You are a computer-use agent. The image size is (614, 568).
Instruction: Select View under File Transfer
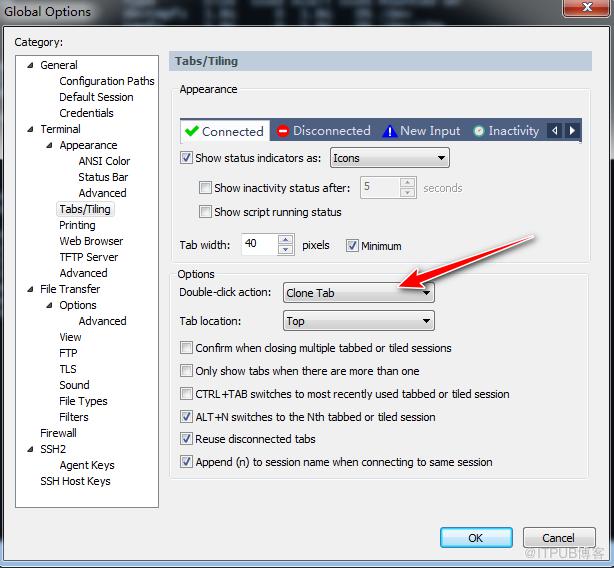[x=70, y=337]
